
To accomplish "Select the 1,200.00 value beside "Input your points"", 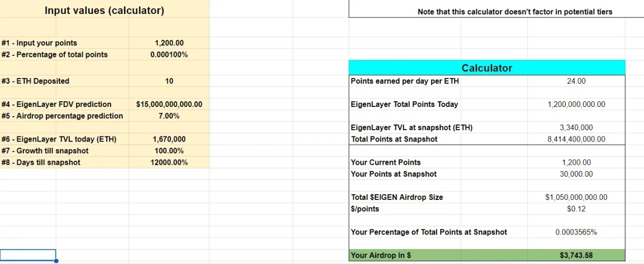I will (x=169, y=43).
